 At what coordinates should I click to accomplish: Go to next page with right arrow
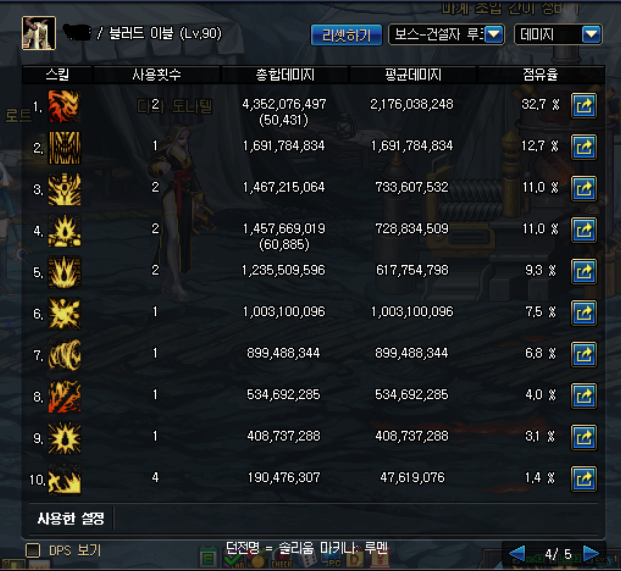(591, 553)
